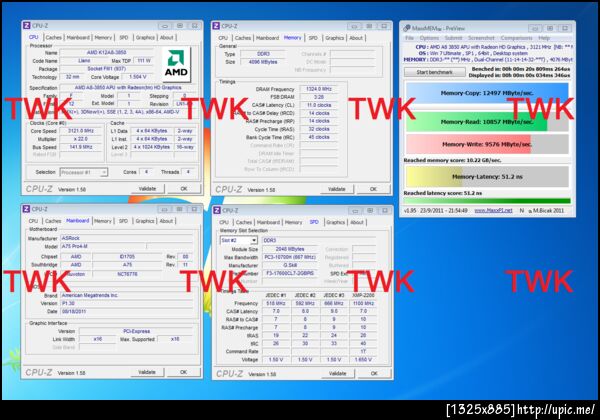The width and height of the screenshot is (600, 420).
Task: Select SPD tab in the Memory tab window
Action: (313, 38)
